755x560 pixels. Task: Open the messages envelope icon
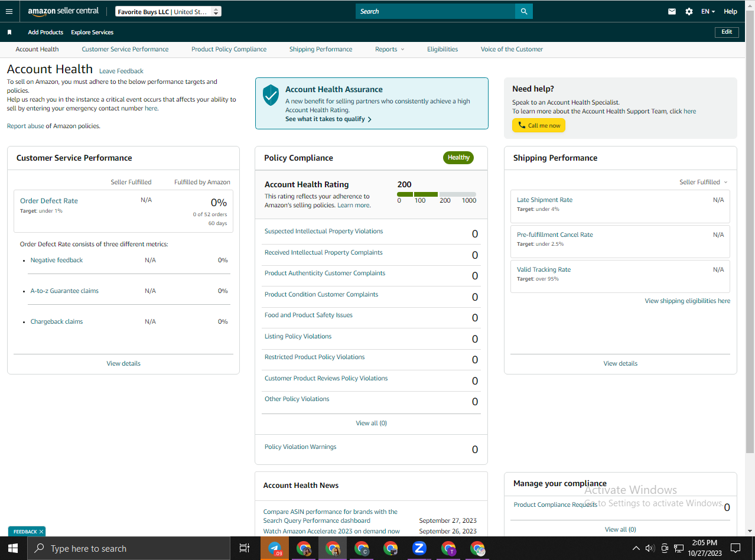(672, 11)
